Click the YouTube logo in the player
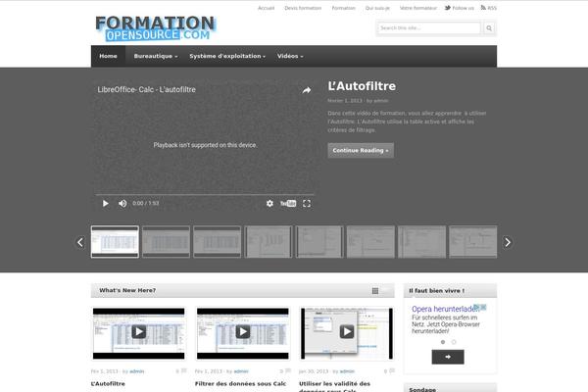 [288, 203]
